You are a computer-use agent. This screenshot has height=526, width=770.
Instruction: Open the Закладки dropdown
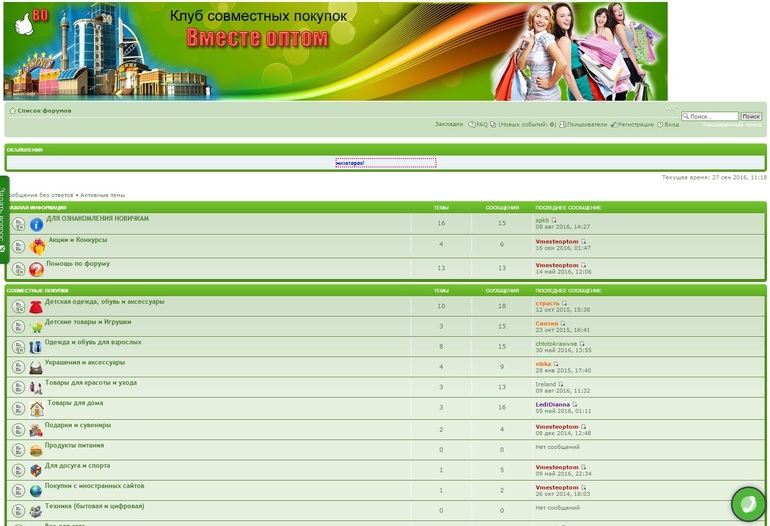click(x=448, y=125)
